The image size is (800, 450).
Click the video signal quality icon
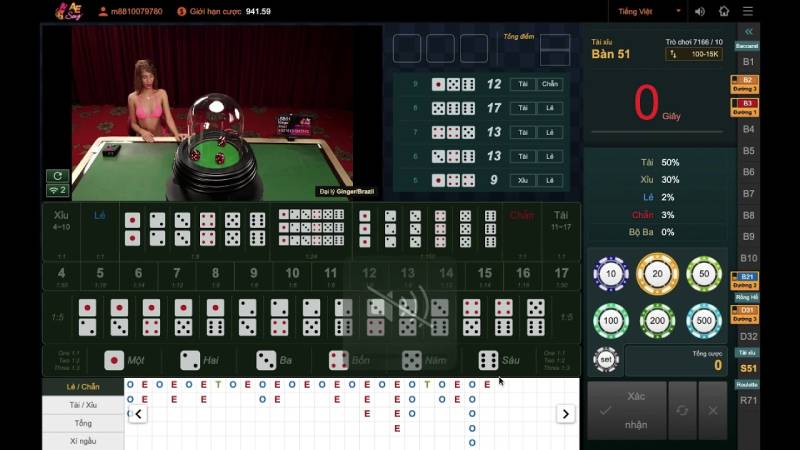point(57,190)
